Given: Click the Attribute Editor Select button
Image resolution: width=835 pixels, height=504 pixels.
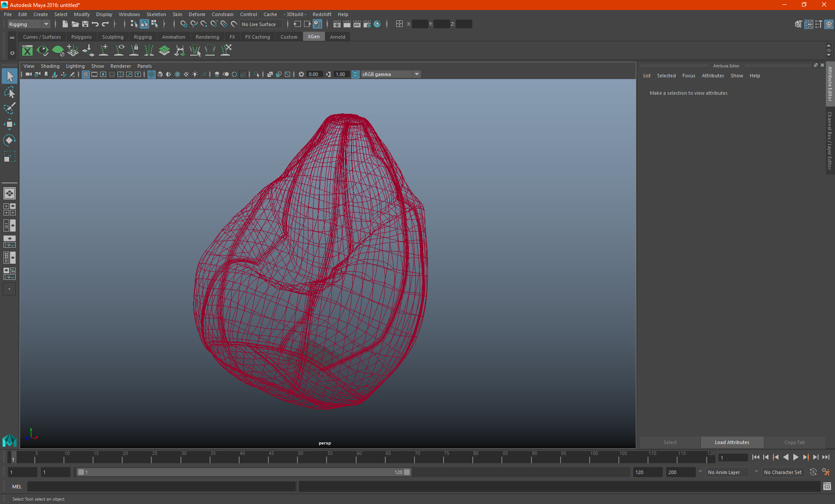Looking at the screenshot, I should click(x=670, y=442).
